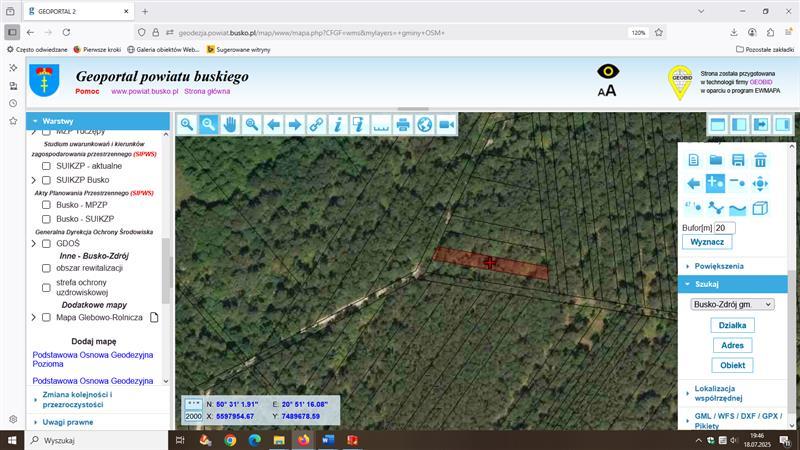Check the obszar rewitalizacji layer
This screenshot has height=450, width=800.
coord(46,268)
